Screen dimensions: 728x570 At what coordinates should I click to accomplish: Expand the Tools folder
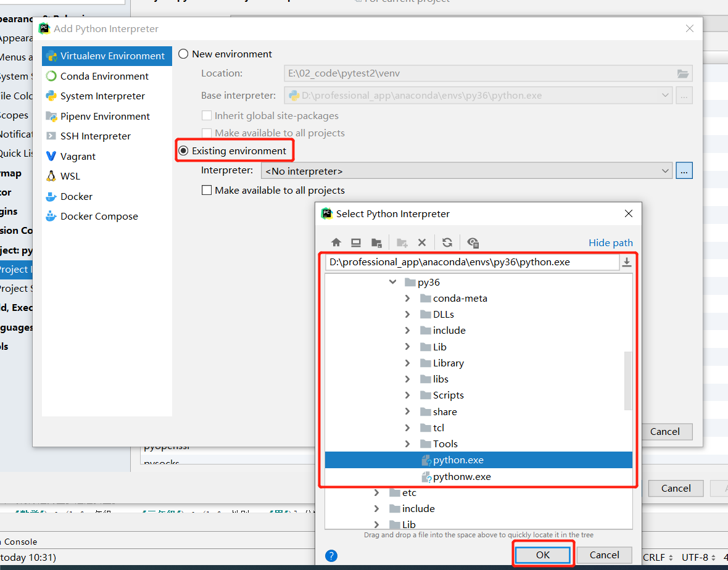[407, 444]
